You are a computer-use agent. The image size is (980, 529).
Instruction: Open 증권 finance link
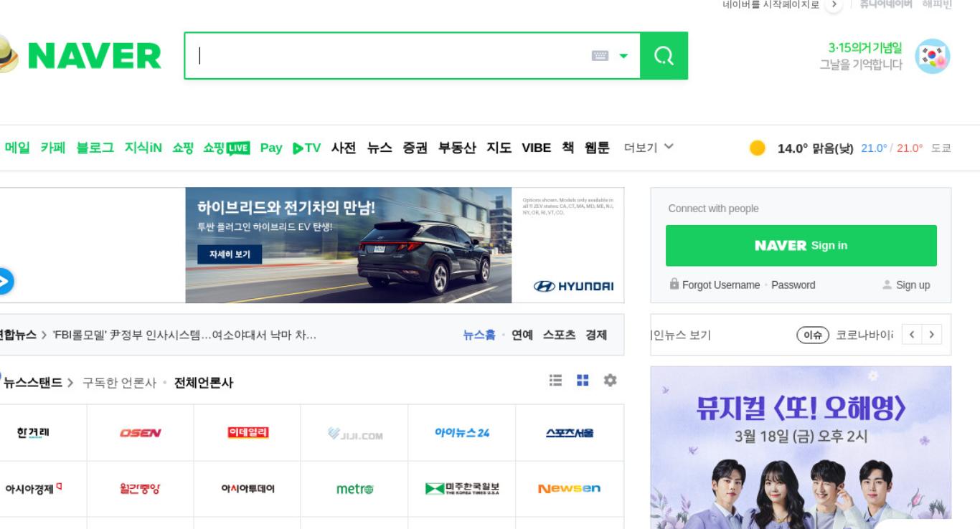point(415,148)
